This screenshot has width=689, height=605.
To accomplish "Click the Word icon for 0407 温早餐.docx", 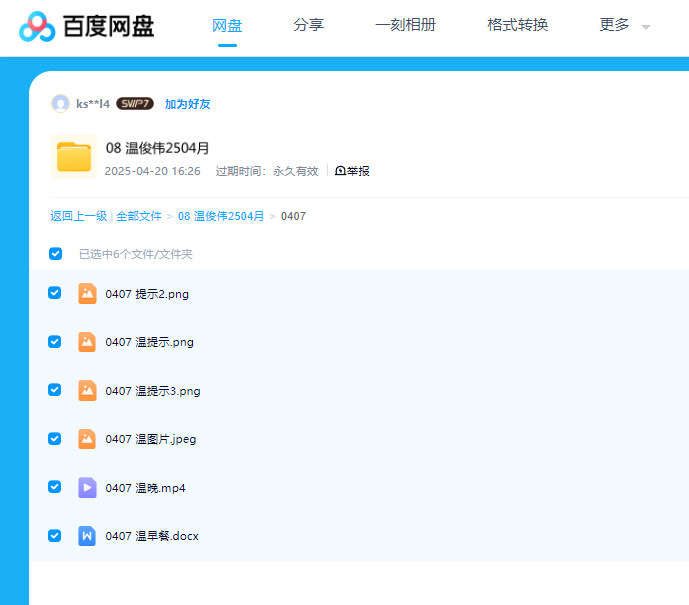I will click(87, 536).
